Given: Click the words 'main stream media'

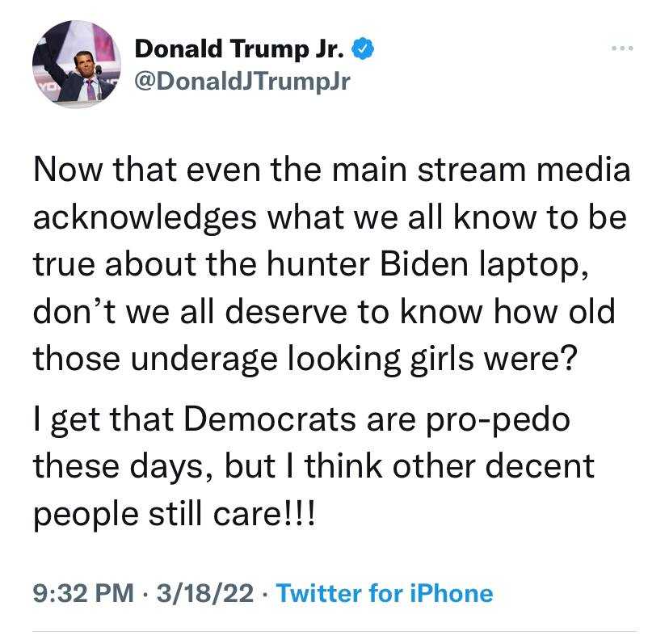Looking at the screenshot, I should coord(481,170).
